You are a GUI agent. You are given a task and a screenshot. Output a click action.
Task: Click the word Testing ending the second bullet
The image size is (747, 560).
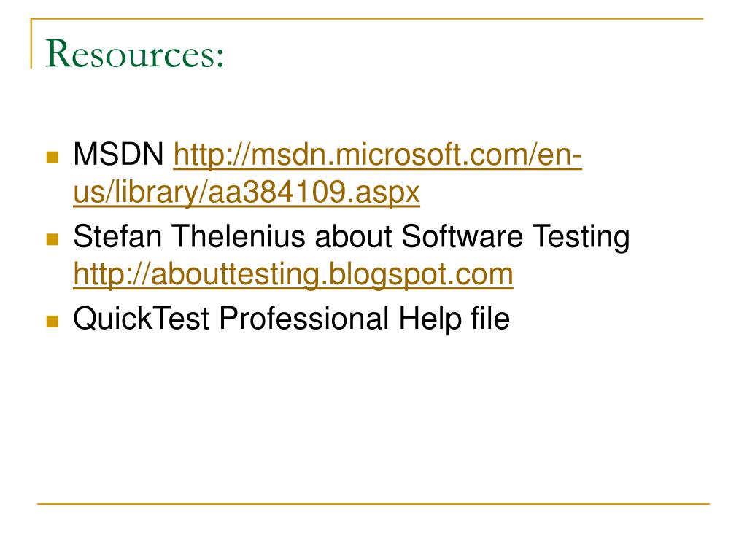click(581, 237)
